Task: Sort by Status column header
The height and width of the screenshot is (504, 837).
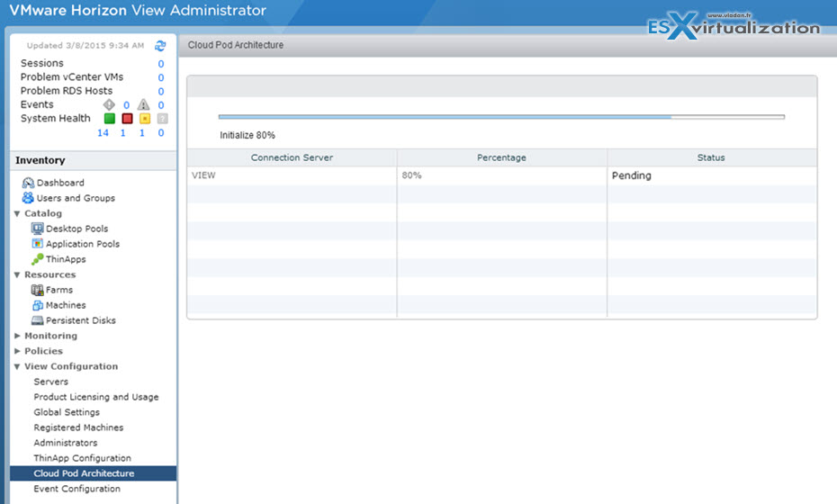Action: 712,157
